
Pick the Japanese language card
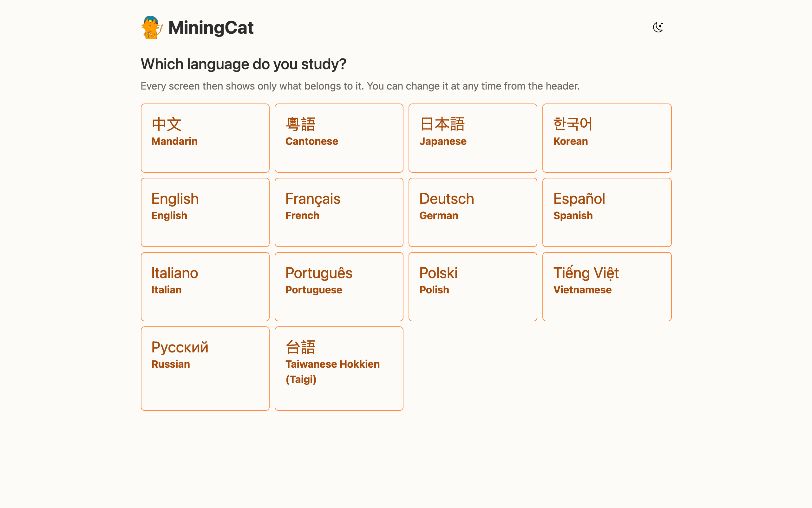click(x=473, y=138)
